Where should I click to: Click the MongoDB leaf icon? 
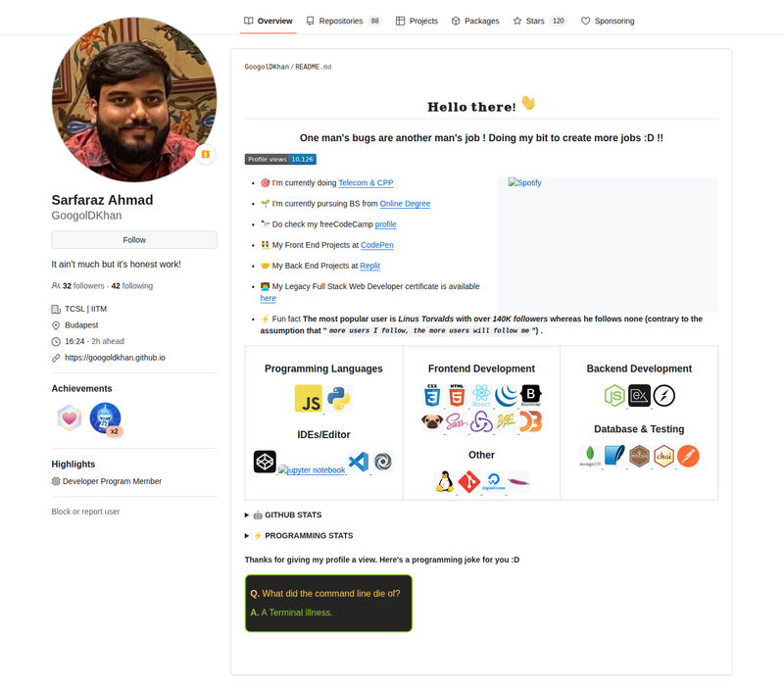tap(590, 456)
